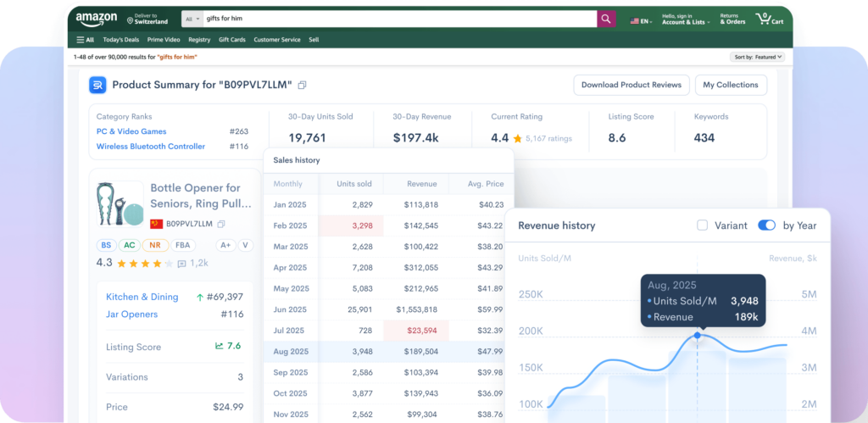Open the shopping cart icon

coord(770,19)
